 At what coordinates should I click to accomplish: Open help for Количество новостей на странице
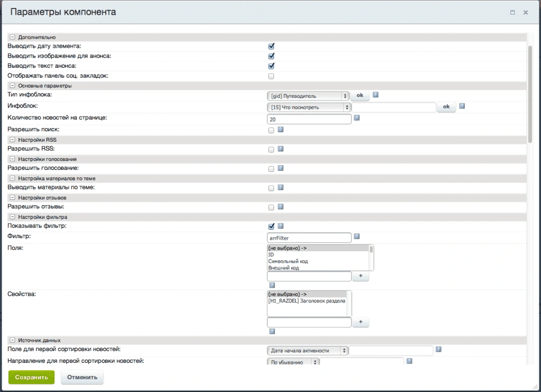point(357,118)
